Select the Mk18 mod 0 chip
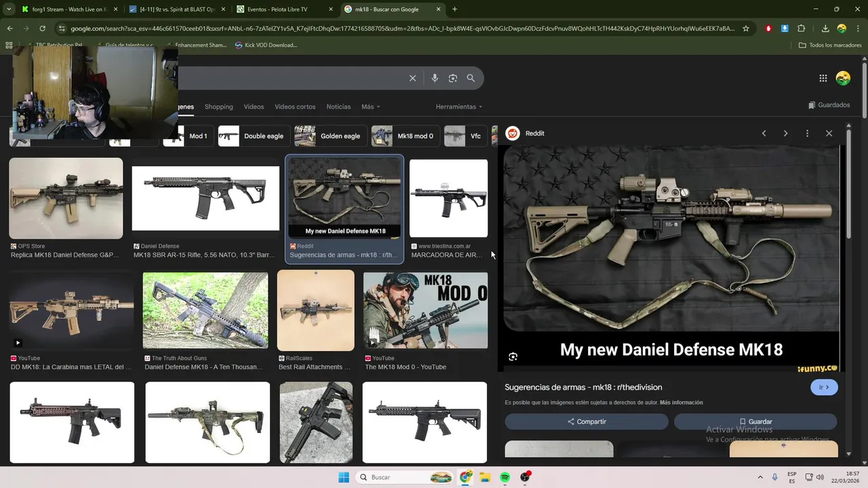 (x=406, y=136)
